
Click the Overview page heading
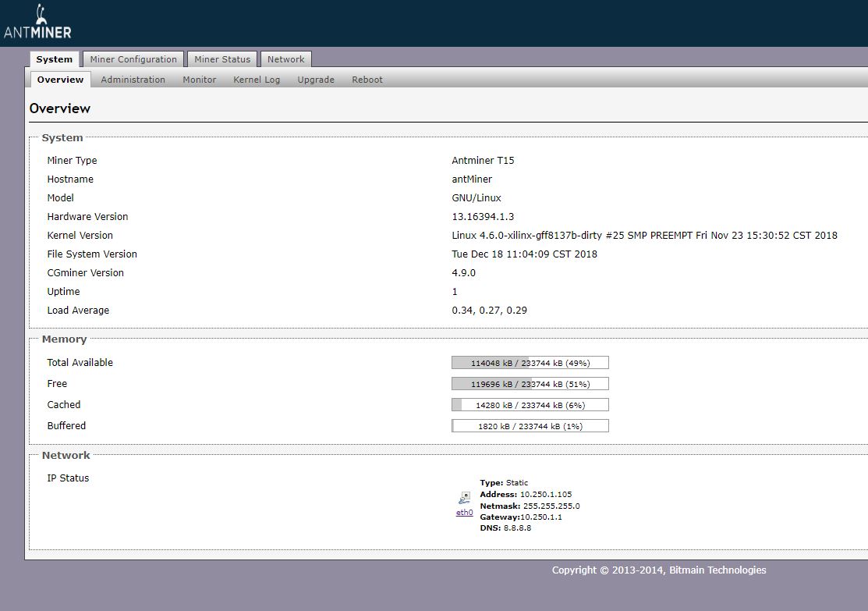tap(60, 108)
